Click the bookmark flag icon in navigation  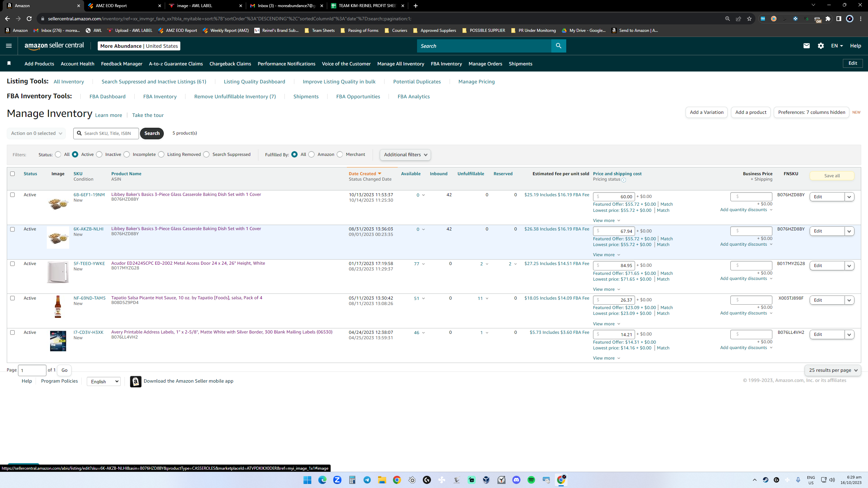9,63
